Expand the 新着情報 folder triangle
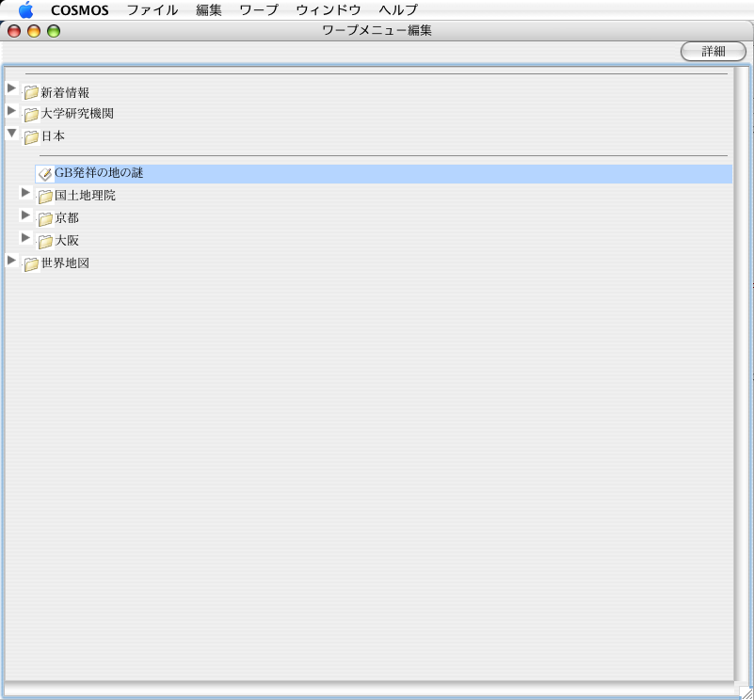Image resolution: width=754 pixels, height=700 pixels. click(11, 88)
